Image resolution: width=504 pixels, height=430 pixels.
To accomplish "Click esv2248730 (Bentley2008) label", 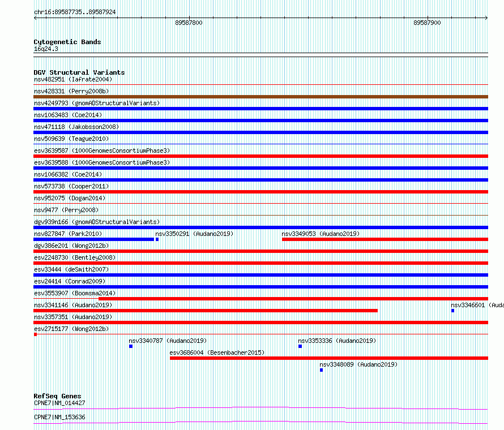I will coord(75,257).
